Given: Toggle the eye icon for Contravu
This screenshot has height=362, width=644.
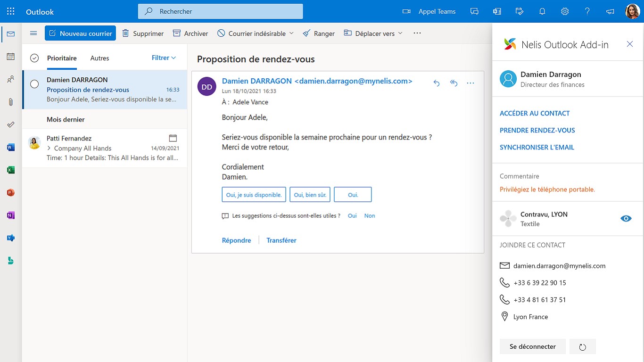Looking at the screenshot, I should (x=626, y=218).
